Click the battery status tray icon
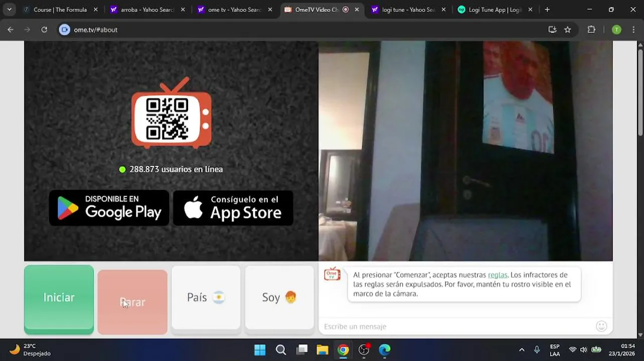 (596, 349)
